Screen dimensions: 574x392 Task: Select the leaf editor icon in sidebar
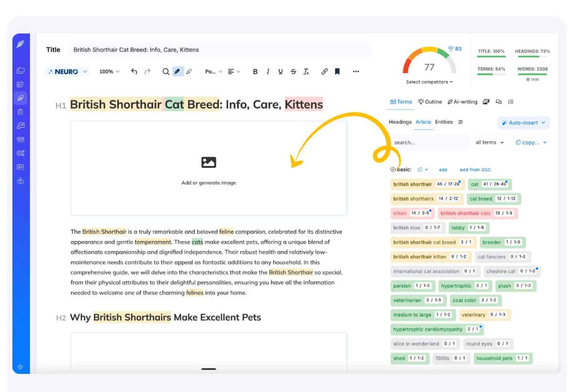(20, 98)
